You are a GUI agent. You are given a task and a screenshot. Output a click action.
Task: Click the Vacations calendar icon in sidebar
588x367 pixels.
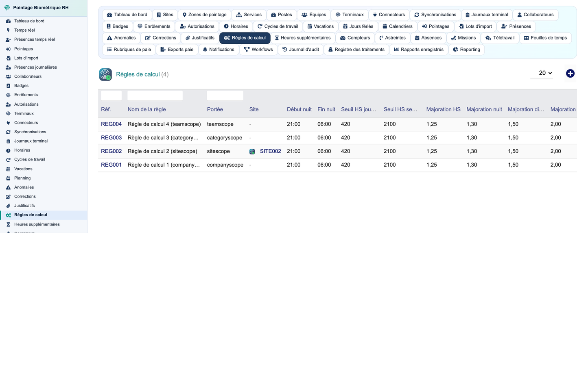click(8, 169)
